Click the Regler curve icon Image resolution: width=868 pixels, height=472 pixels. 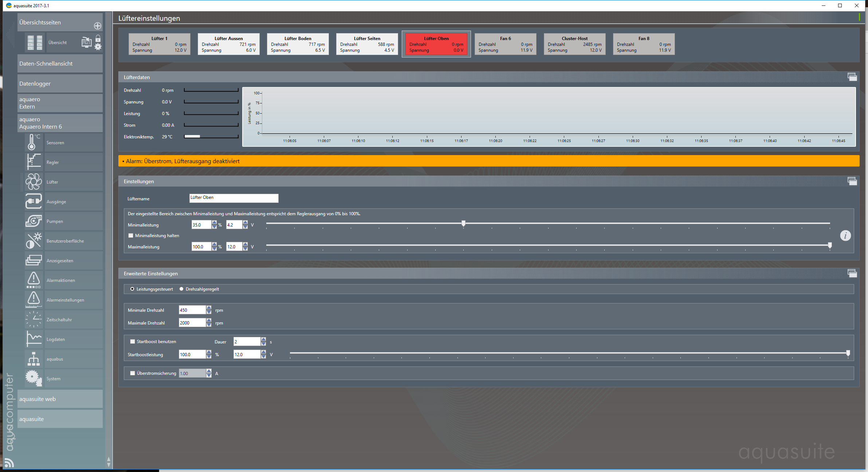click(33, 162)
